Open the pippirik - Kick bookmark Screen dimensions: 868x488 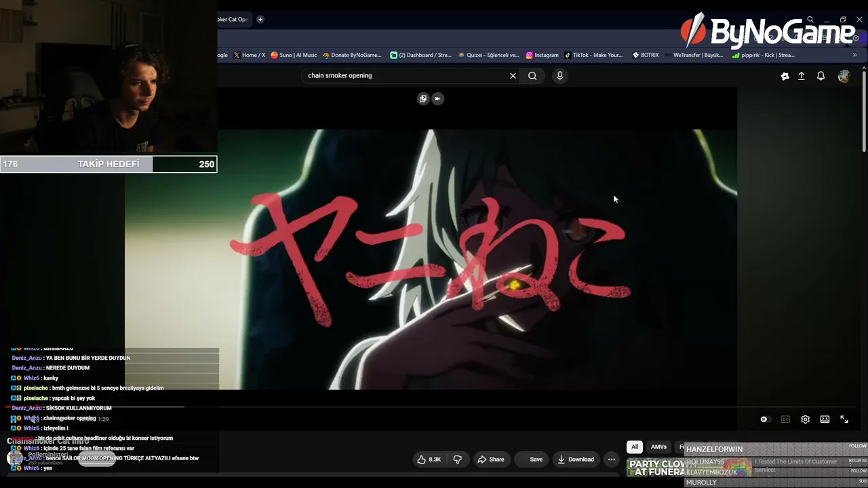764,55
